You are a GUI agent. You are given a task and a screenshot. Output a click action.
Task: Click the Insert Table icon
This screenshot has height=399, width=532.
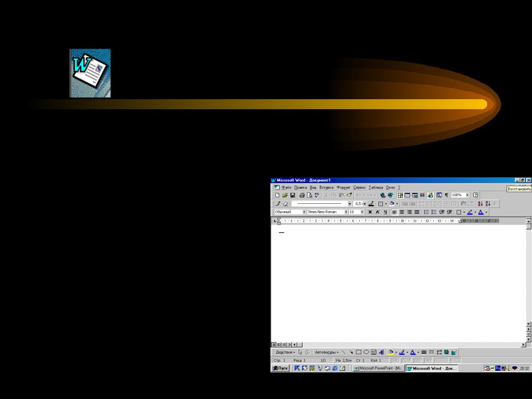407,195
